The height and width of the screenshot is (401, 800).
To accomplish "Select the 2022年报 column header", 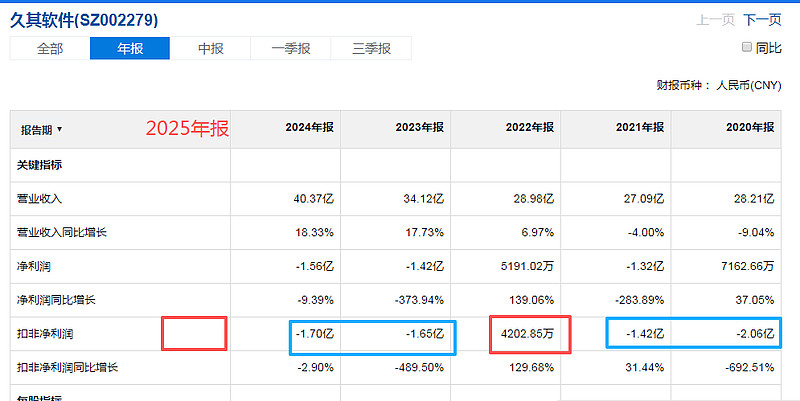I will [530, 127].
